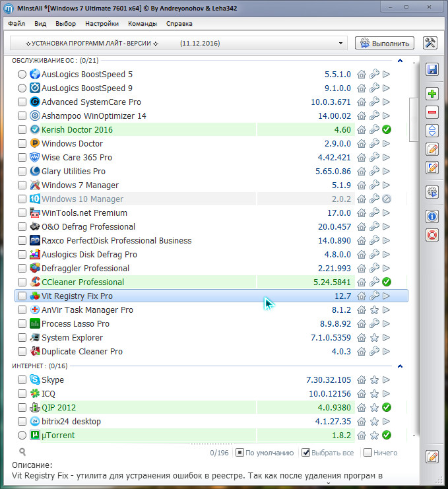Open homepage icon for AusLogics BoostSpeed 5
The height and width of the screenshot is (489, 448).
tap(362, 74)
